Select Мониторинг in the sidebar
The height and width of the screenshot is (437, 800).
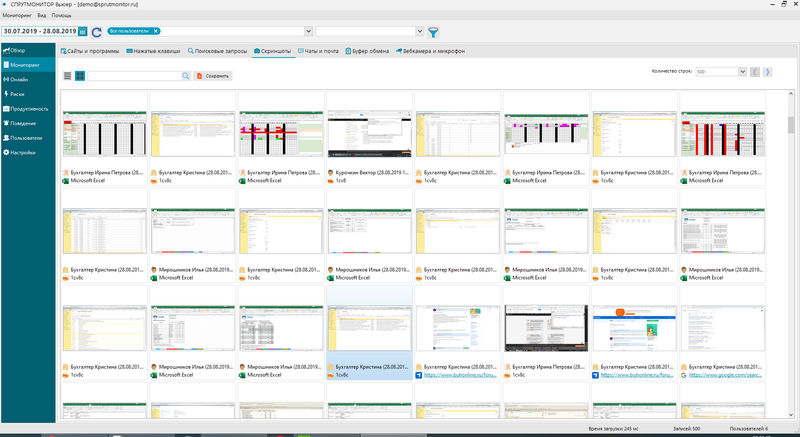(x=28, y=65)
